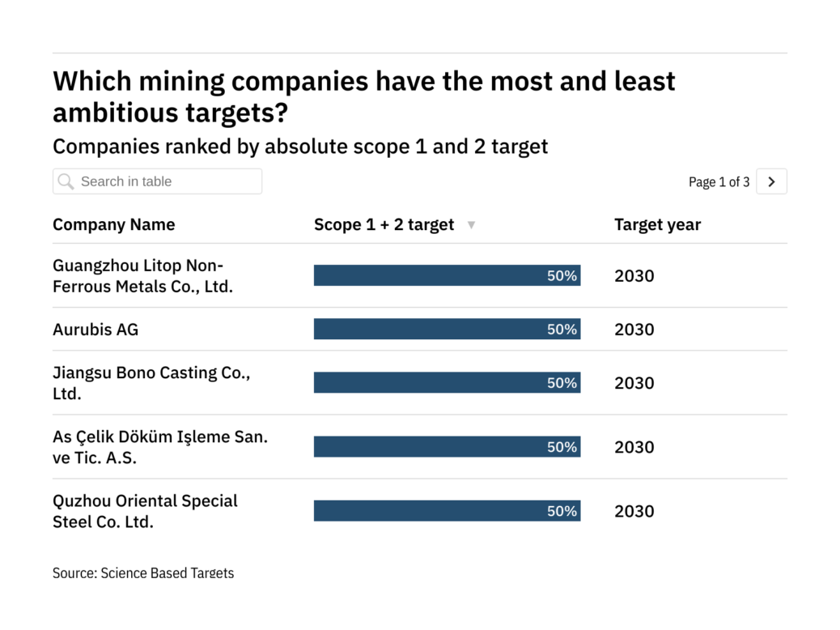Click the Guangzhou Litop 50% target bar

tap(447, 276)
